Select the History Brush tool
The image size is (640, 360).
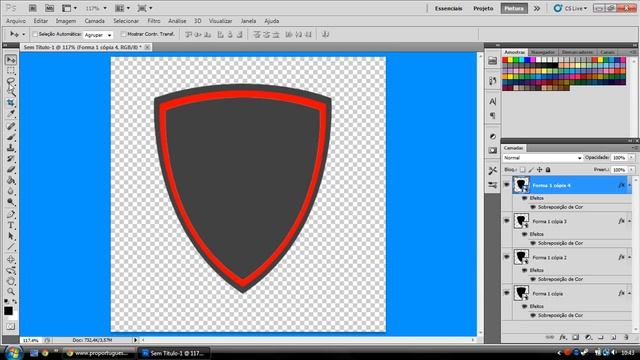(x=11, y=158)
